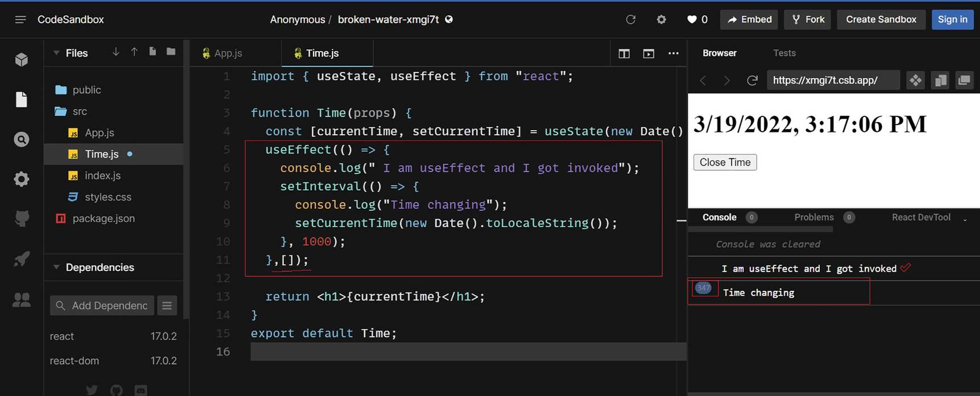Open the GitHub sidebar panel
The height and width of the screenshot is (396, 980).
click(22, 219)
